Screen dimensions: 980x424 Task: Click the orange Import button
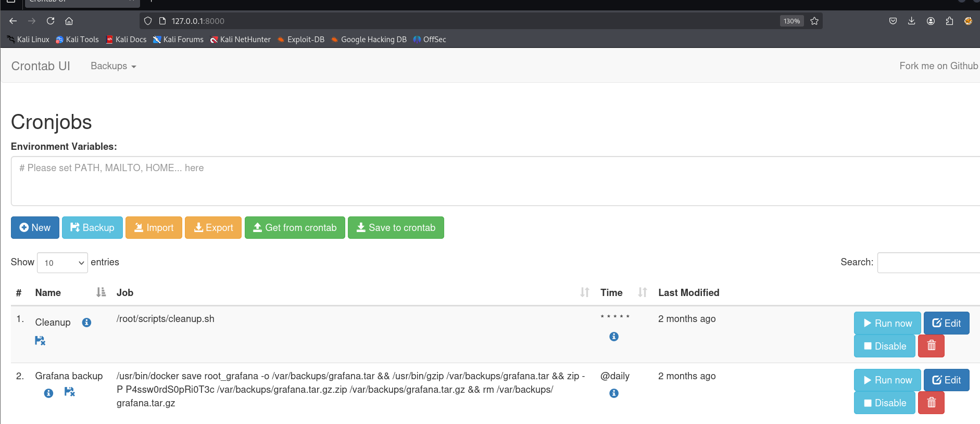coord(154,228)
